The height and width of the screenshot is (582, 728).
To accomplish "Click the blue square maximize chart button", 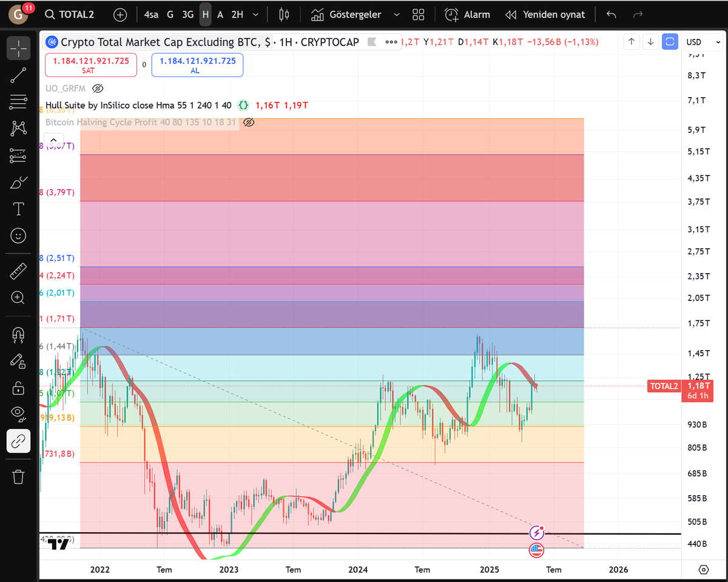I will [x=670, y=42].
